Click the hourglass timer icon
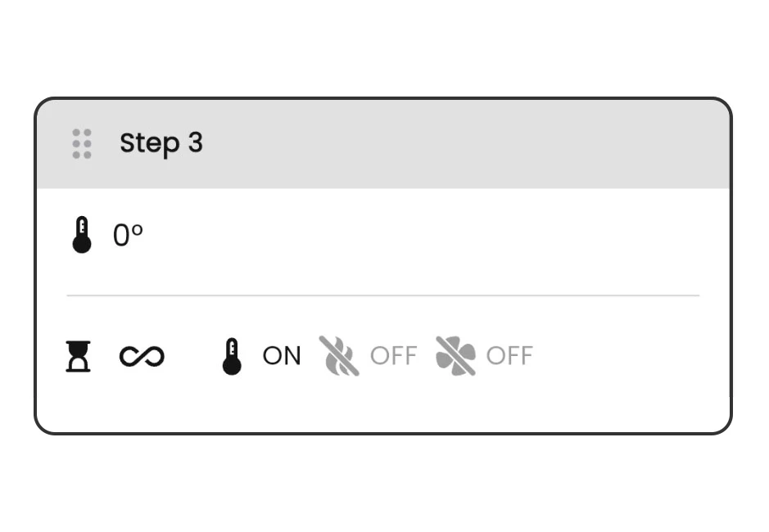Viewport: 769px width, 532px height. click(x=79, y=357)
